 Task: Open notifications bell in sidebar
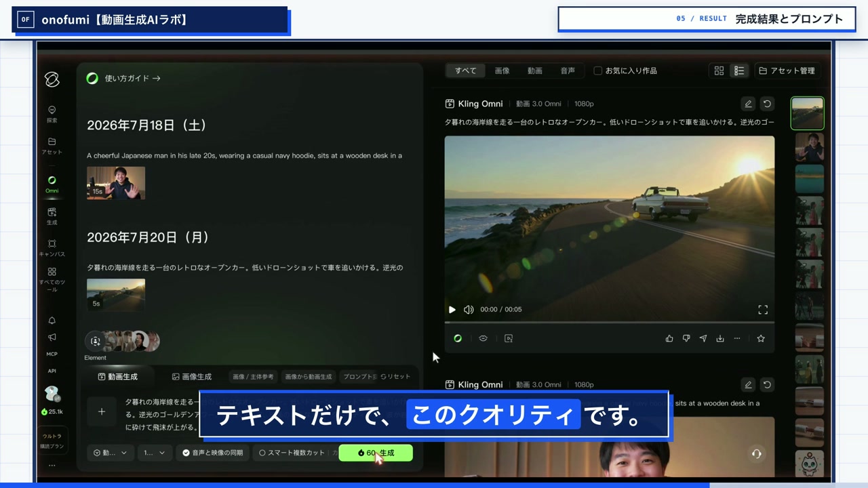[x=52, y=321]
